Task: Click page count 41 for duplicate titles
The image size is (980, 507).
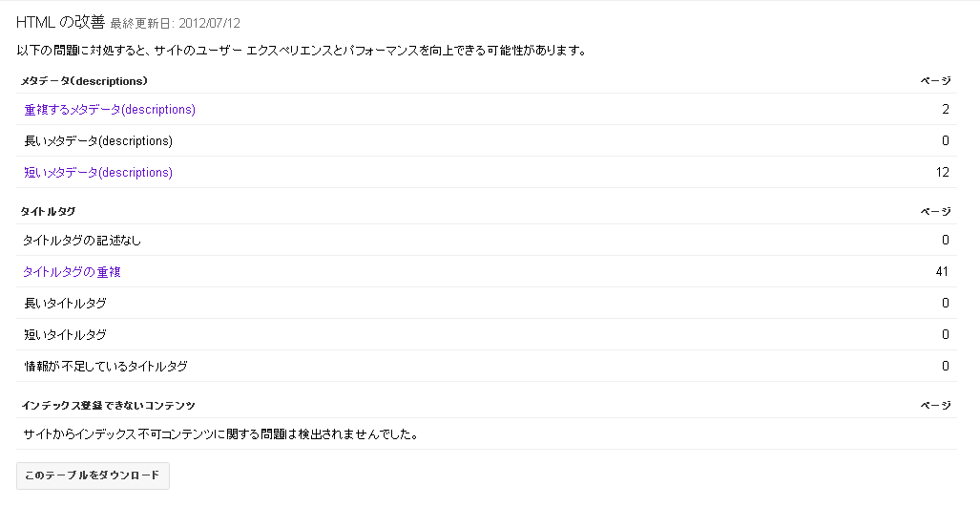Action: click(942, 271)
